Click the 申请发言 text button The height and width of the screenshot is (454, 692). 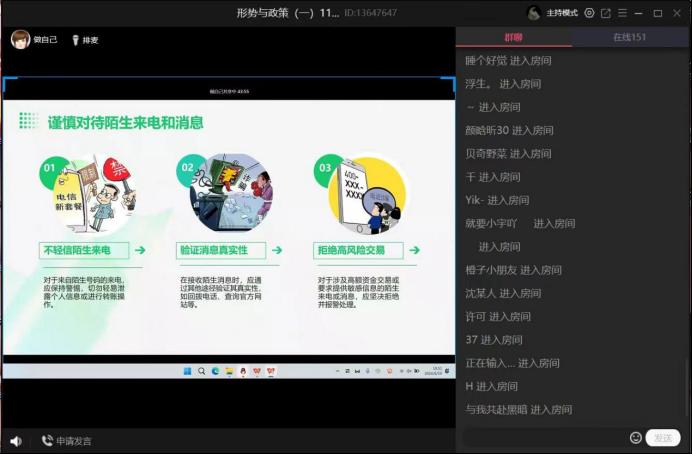tap(74, 441)
